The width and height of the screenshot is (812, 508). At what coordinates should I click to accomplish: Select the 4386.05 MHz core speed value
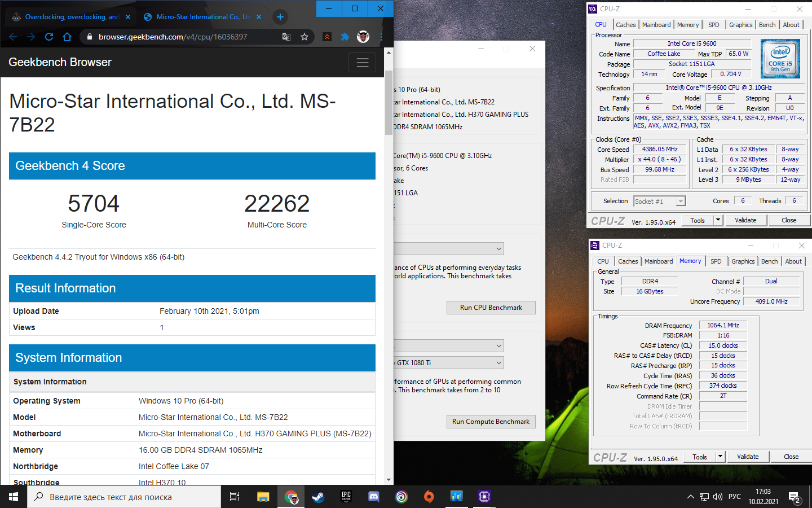(x=660, y=150)
